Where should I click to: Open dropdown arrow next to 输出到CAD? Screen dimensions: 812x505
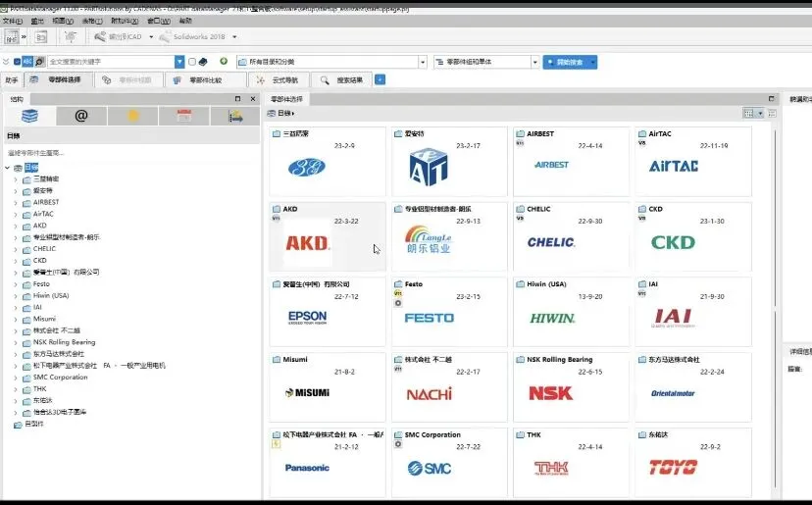click(151, 37)
